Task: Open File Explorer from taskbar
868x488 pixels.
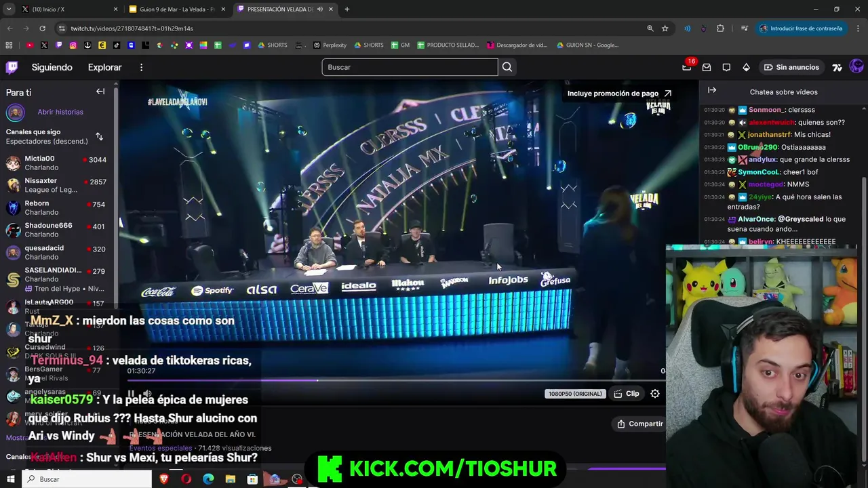Action: [231, 479]
